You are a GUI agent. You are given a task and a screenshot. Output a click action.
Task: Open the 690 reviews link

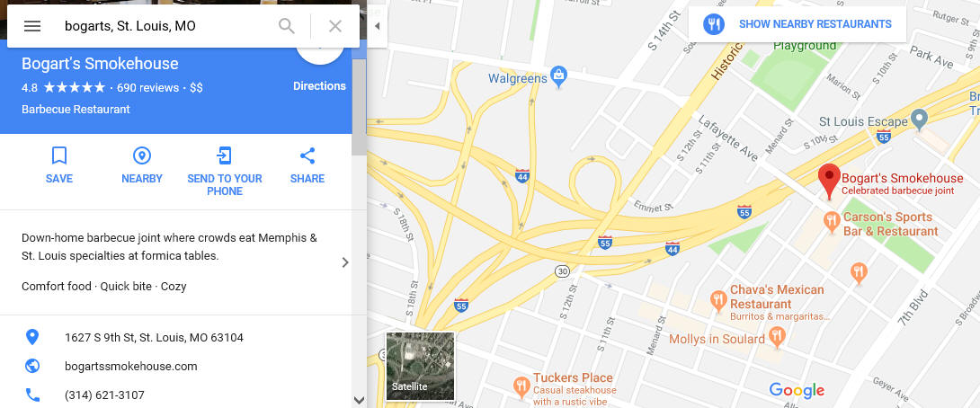(147, 87)
